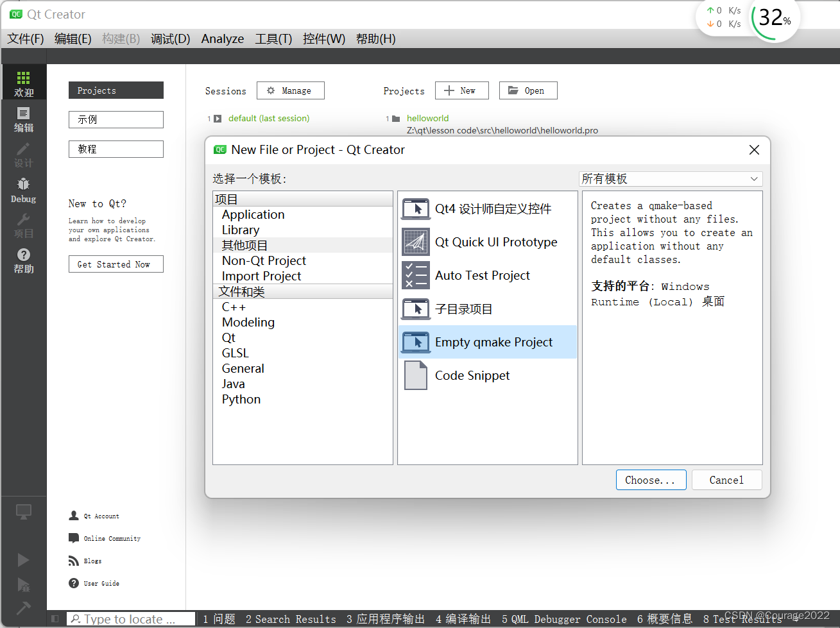Select Qt Quick UI Prototype template
Image resolution: width=840 pixels, height=628 pixels.
488,242
